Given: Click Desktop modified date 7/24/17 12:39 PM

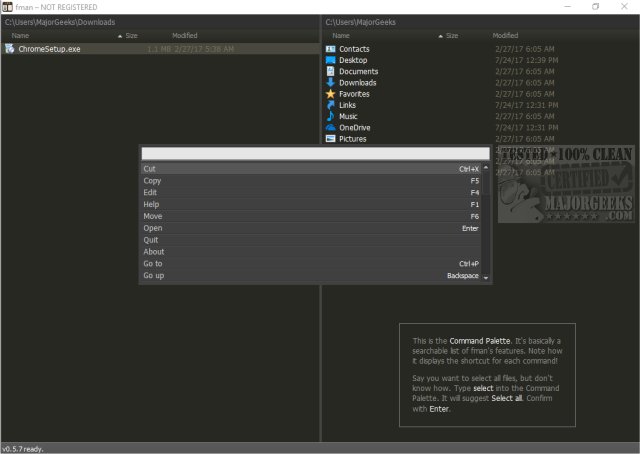Looking at the screenshot, I should (x=527, y=60).
